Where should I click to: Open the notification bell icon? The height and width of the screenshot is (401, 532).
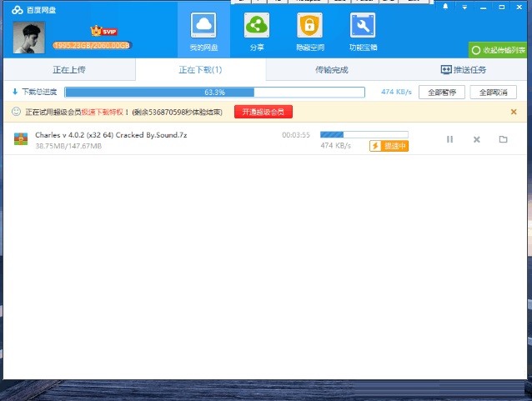(x=445, y=7)
